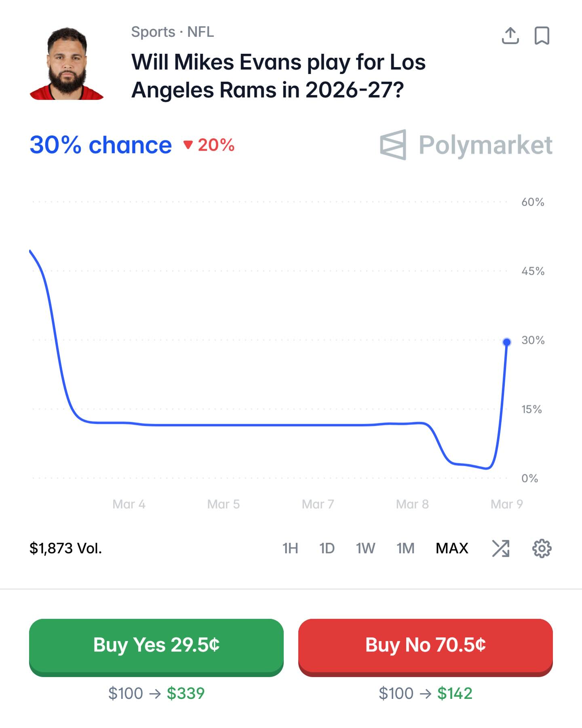
Task: Click the shuffle/compare arrows icon
Action: pos(500,548)
